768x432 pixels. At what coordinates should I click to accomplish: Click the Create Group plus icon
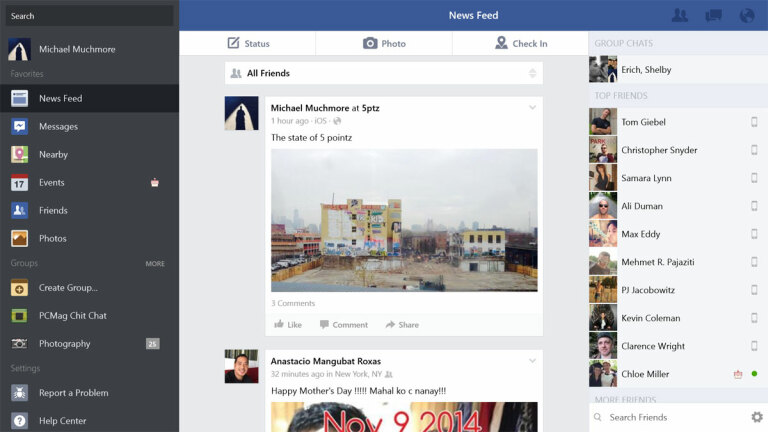[x=20, y=288]
